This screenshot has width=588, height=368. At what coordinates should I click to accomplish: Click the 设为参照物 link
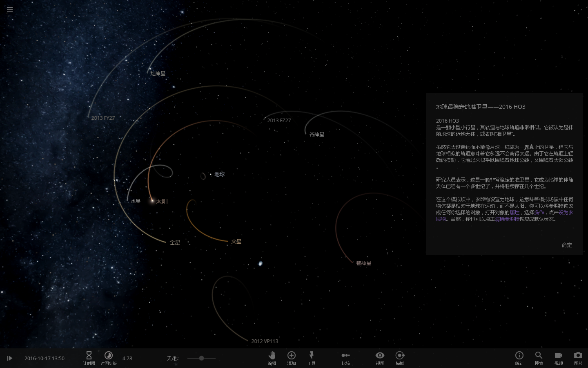click(x=566, y=213)
